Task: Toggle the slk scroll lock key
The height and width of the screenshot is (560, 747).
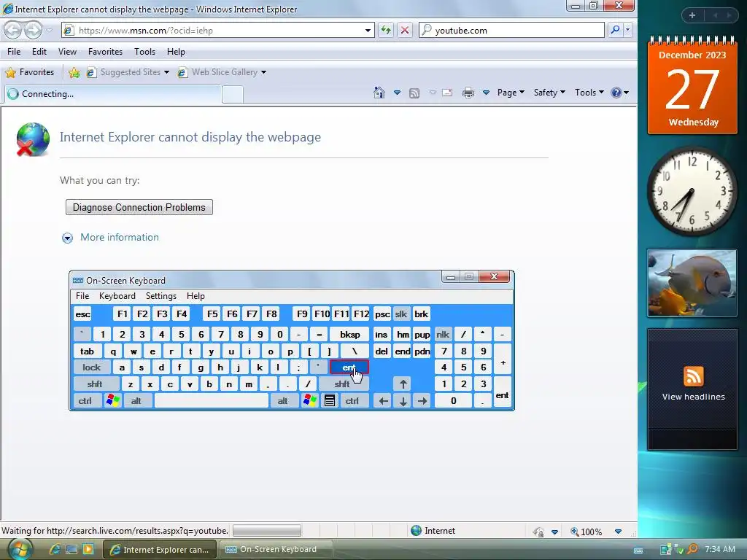Action: point(401,314)
